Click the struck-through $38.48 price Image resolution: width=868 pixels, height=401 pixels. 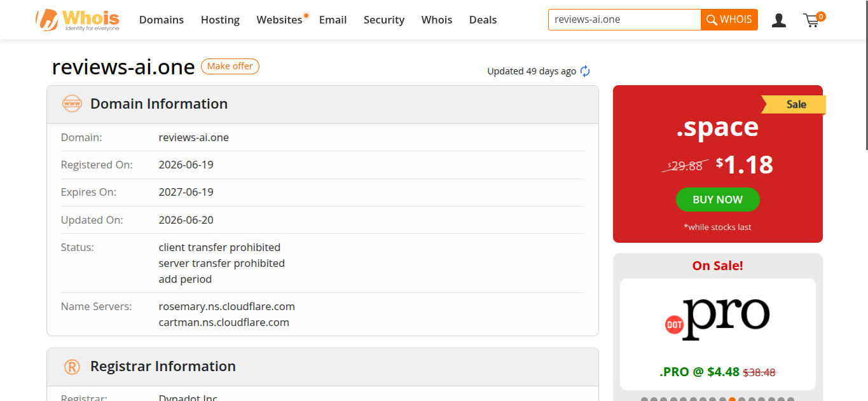(759, 372)
